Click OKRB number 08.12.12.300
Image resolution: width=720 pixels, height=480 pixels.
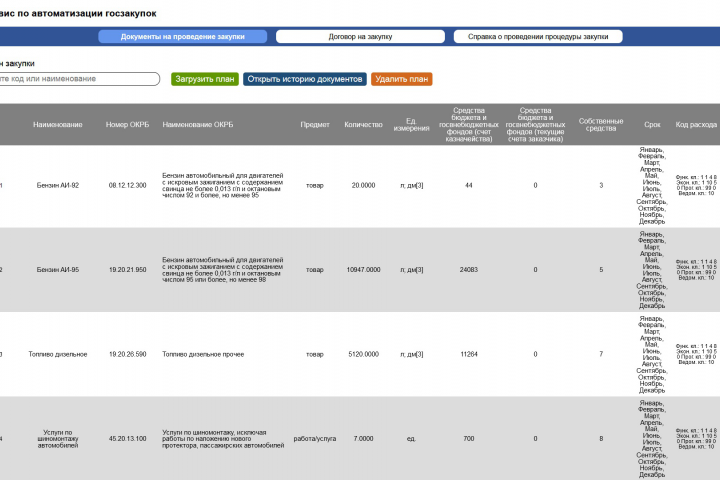click(128, 186)
